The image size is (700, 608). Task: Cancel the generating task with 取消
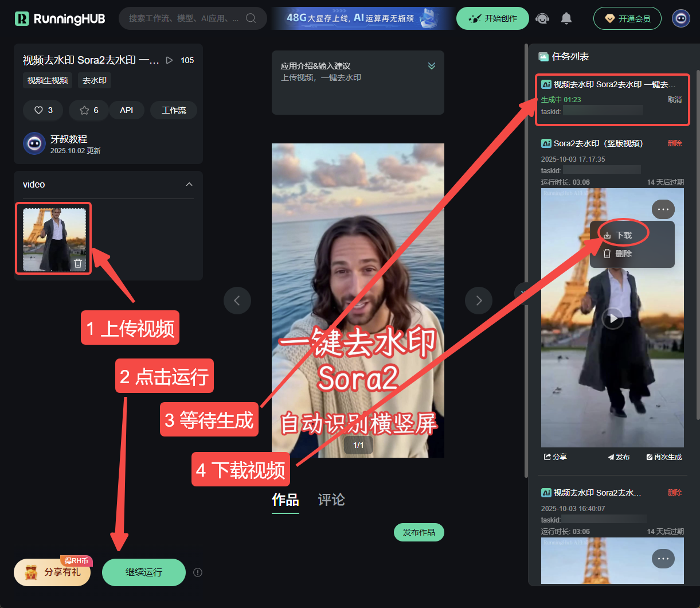coord(675,99)
